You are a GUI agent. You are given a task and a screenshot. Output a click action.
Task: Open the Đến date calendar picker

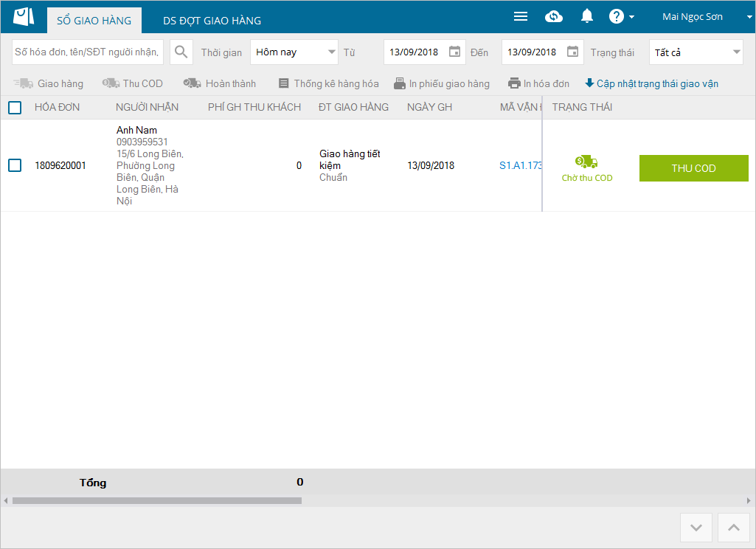coord(572,52)
